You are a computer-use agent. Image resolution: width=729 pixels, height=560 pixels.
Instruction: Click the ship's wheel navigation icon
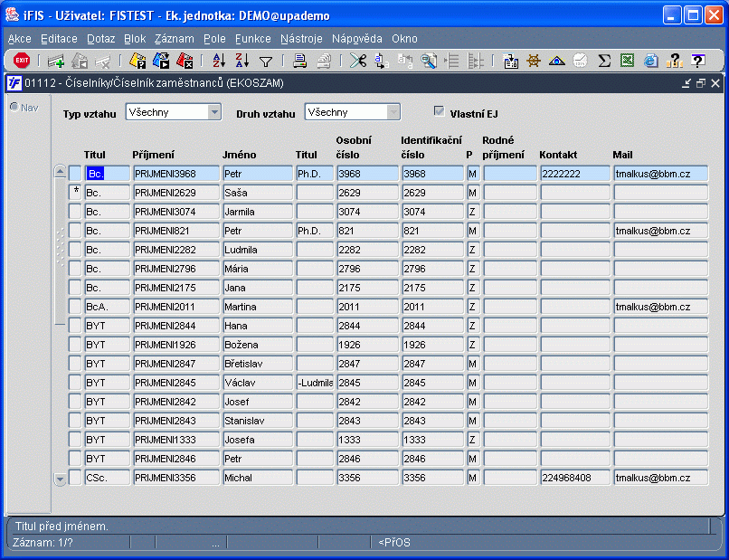pyautogui.click(x=534, y=61)
